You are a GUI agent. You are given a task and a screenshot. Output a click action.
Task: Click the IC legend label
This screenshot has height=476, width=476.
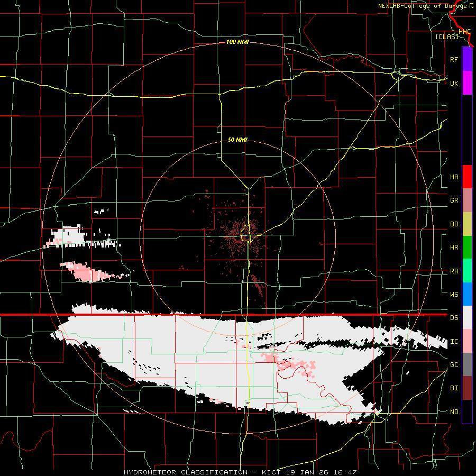click(x=454, y=342)
